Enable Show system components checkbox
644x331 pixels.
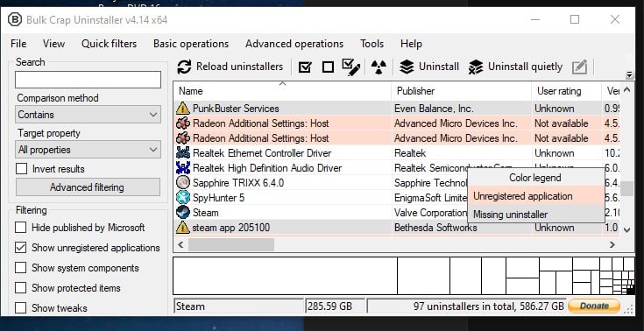(20, 268)
